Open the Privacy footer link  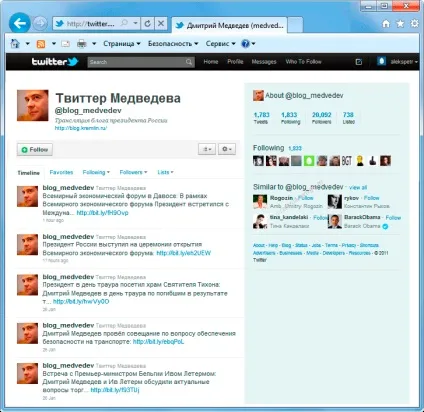coord(349,245)
